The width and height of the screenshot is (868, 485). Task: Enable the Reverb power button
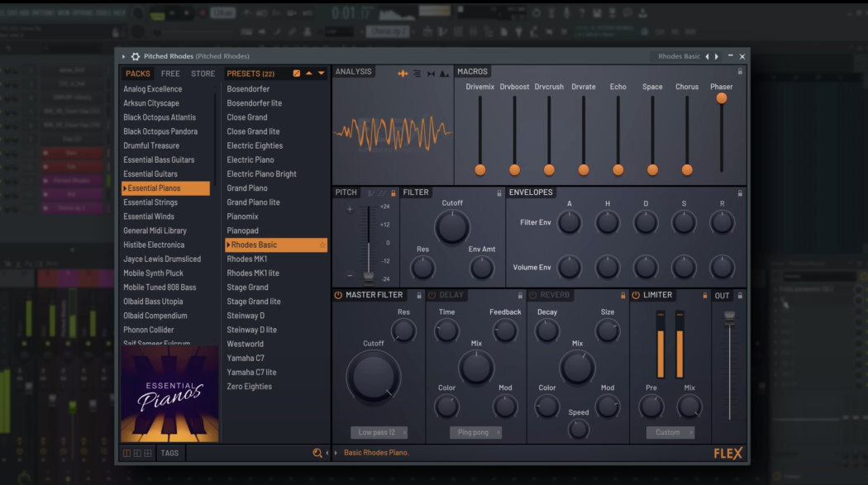coord(533,295)
